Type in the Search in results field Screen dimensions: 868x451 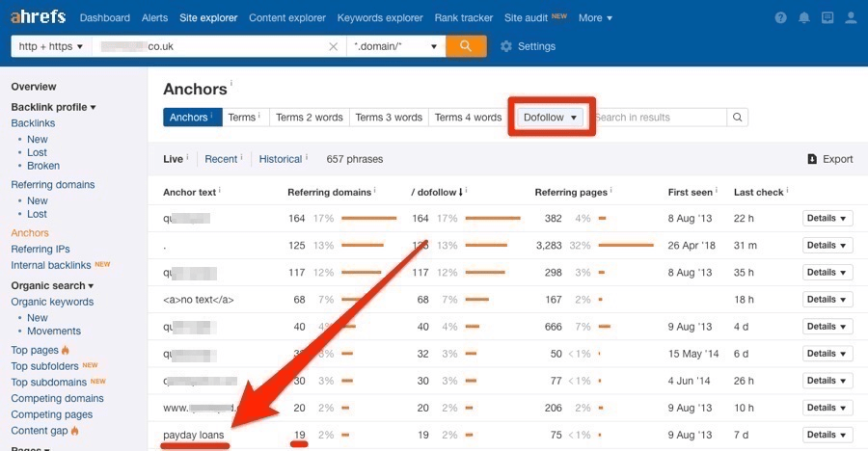pyautogui.click(x=658, y=118)
